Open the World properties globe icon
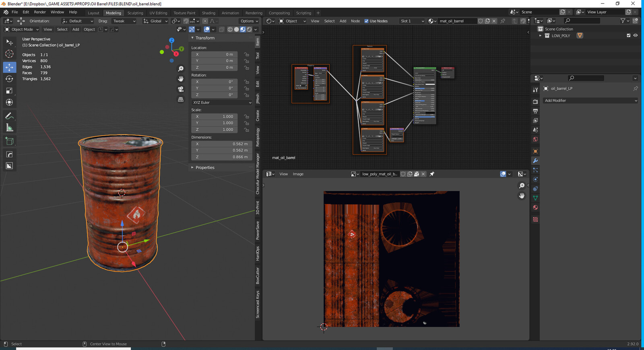Viewport: 644px width, 350px height. [x=535, y=139]
